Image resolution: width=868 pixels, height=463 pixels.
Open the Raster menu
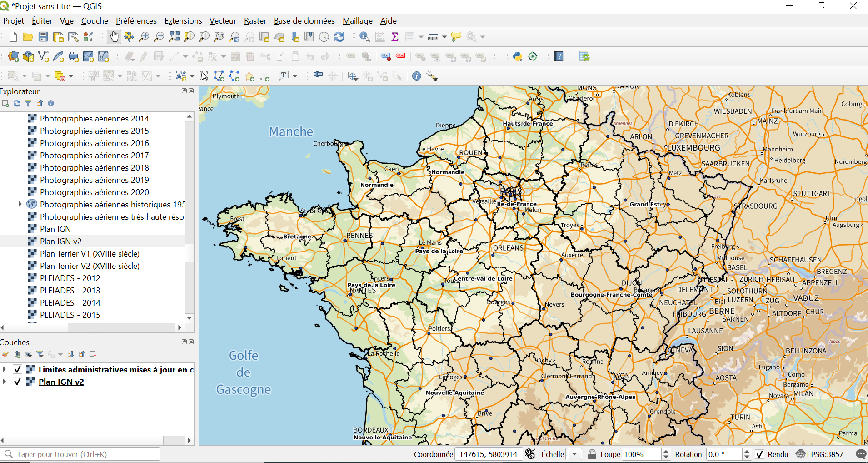pos(255,20)
